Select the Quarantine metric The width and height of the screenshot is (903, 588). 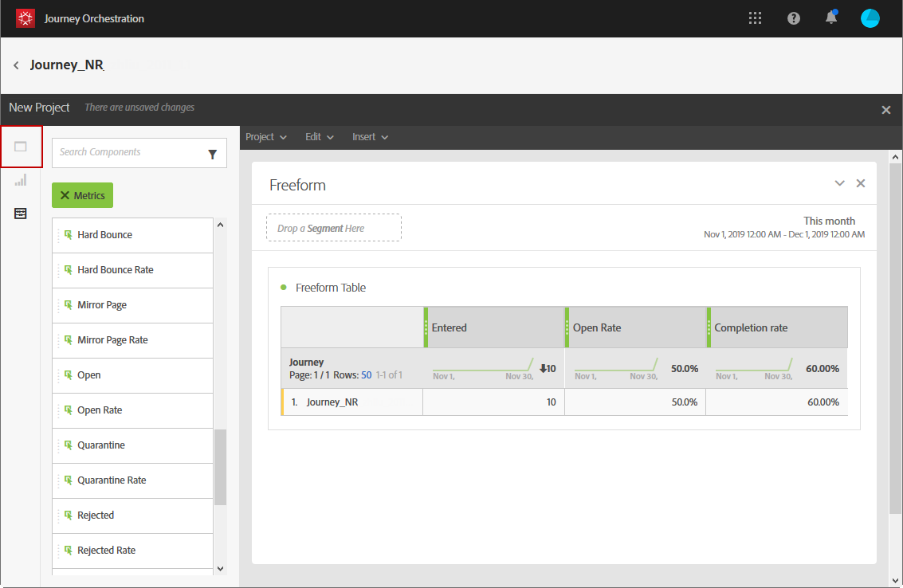pyautogui.click(x=132, y=445)
